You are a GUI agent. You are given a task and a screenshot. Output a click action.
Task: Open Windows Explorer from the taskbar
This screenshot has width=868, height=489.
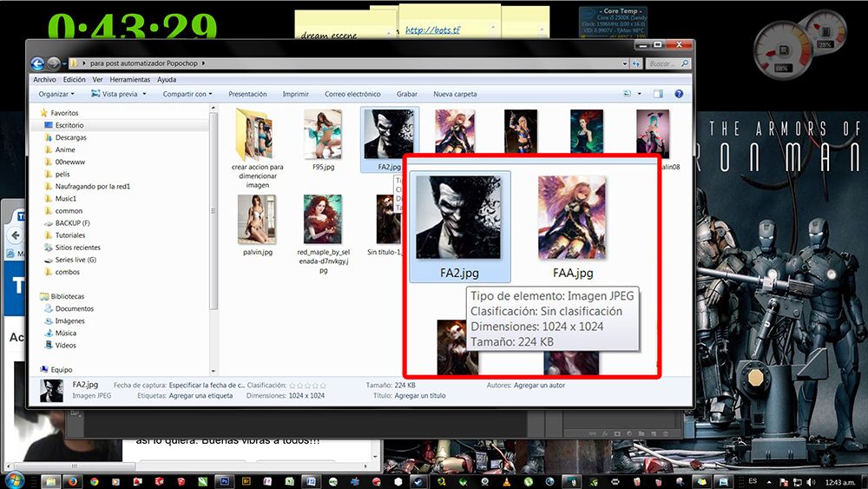coord(50,481)
